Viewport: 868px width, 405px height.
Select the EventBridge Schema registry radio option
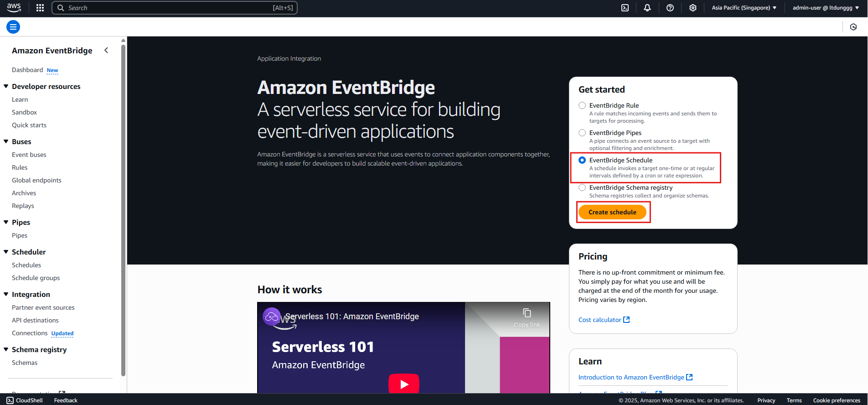582,187
